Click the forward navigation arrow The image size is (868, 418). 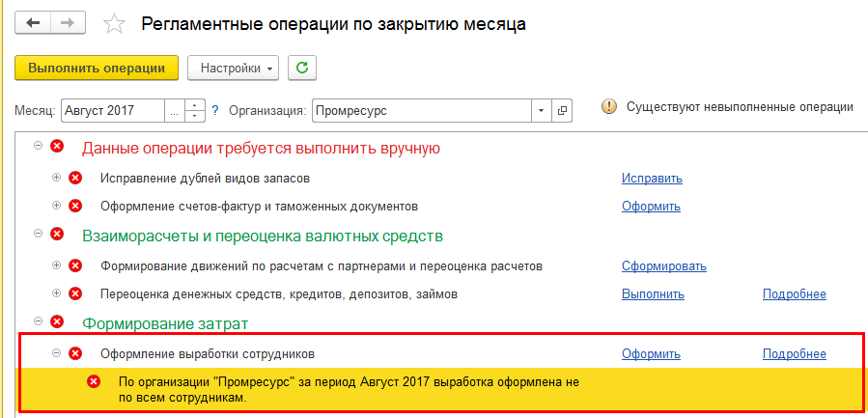68,23
